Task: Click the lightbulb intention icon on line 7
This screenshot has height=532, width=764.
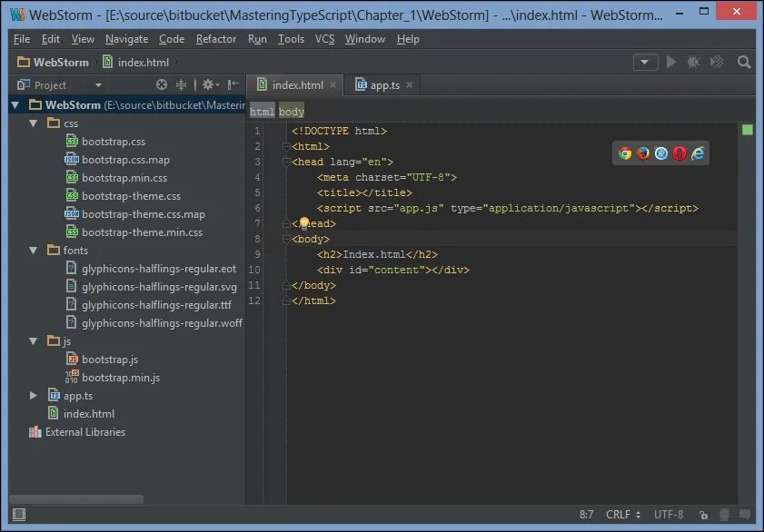Action: click(x=304, y=223)
